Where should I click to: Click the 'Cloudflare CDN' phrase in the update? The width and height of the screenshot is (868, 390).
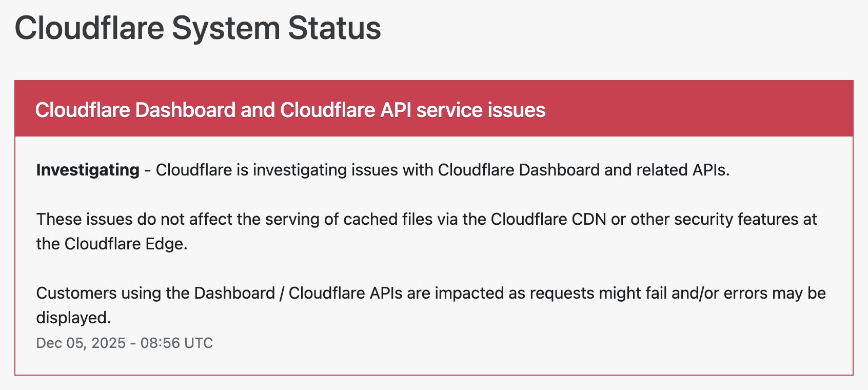pos(548,219)
